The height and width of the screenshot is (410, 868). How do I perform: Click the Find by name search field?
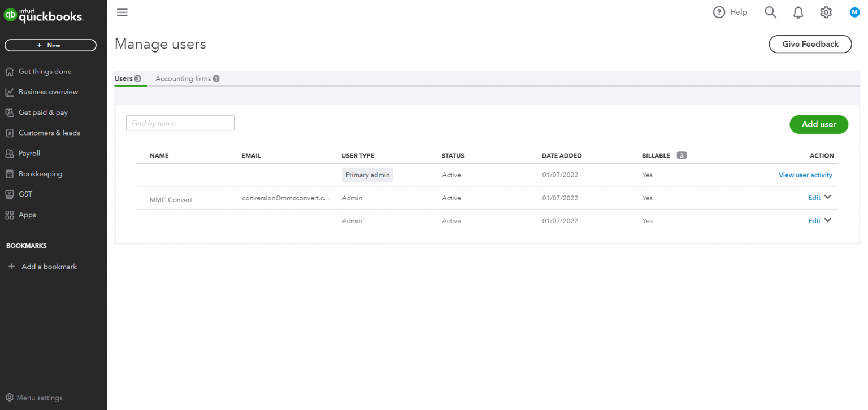(180, 123)
